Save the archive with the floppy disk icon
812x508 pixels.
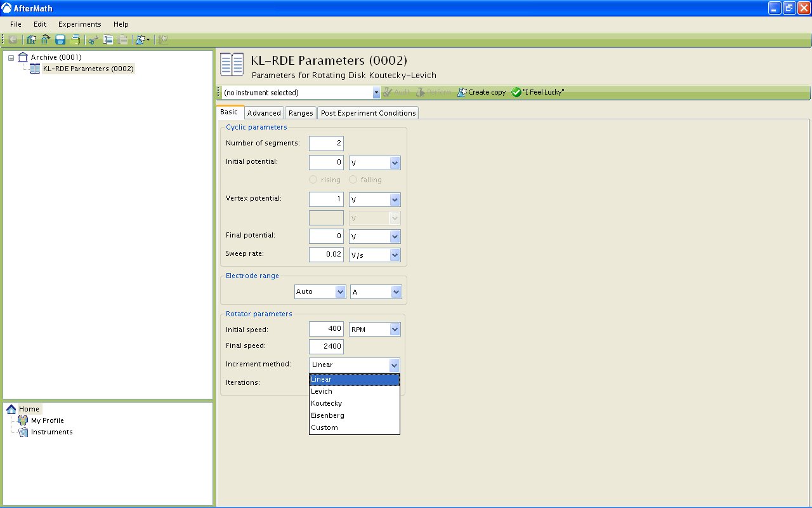(60, 39)
